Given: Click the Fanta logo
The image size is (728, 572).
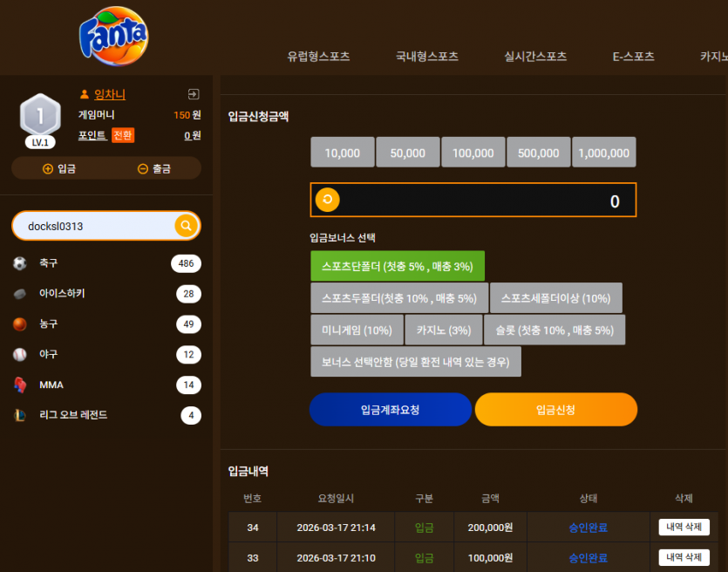Looking at the screenshot, I should [113, 36].
